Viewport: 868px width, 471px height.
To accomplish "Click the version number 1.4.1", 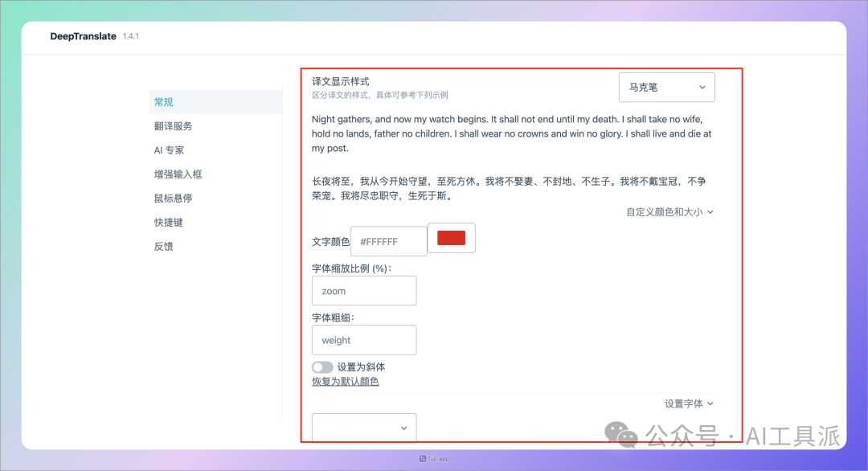I will tap(131, 36).
